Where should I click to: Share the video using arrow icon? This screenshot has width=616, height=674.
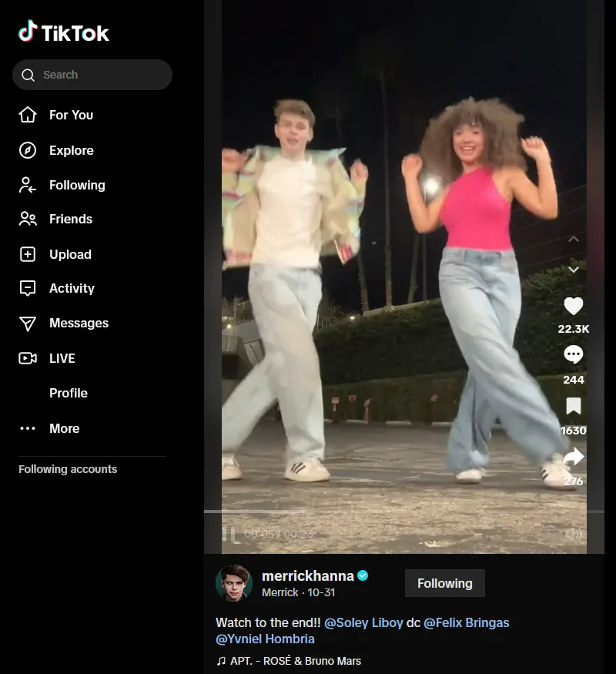(x=573, y=458)
